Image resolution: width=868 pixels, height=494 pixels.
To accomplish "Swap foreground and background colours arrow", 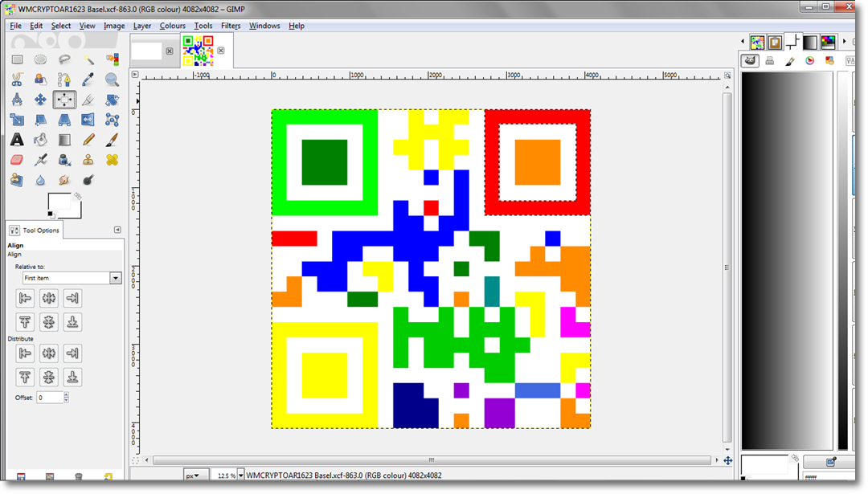I will click(x=77, y=196).
